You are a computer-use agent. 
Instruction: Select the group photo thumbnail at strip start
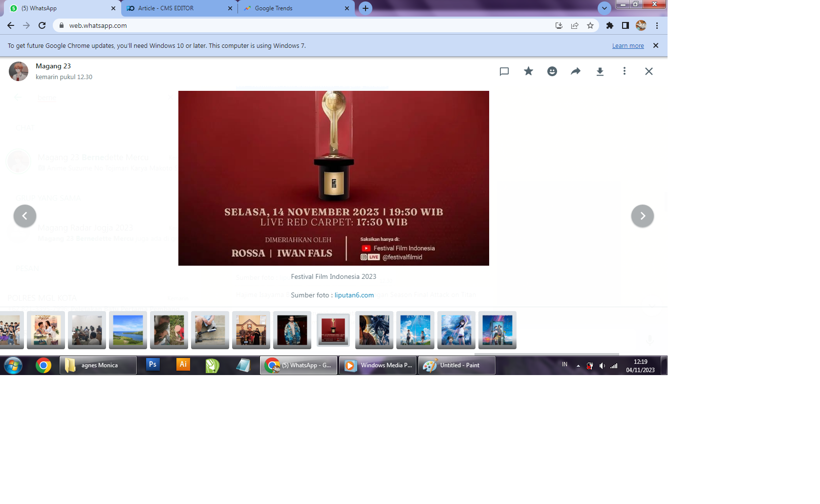pos(11,330)
